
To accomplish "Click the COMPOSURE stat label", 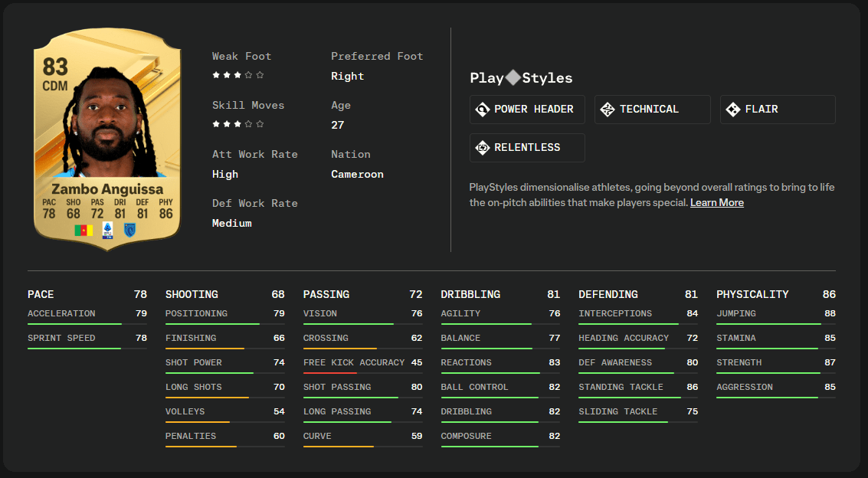I will pyautogui.click(x=466, y=436).
